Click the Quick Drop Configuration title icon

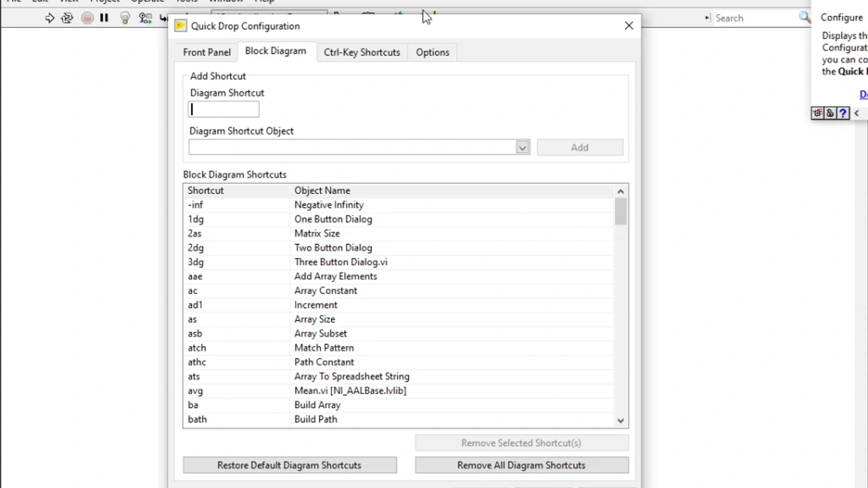pos(180,26)
